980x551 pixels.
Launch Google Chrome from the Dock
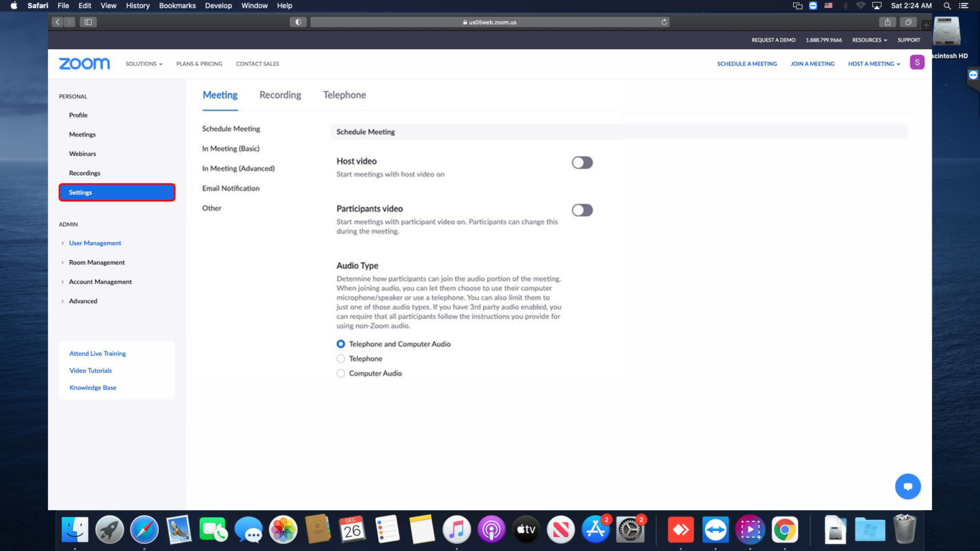click(784, 529)
